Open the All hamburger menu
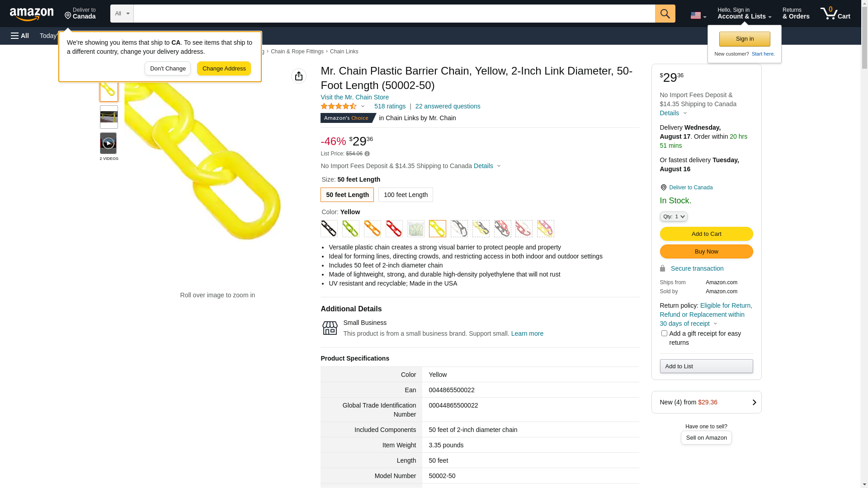868x488 pixels. (x=20, y=36)
